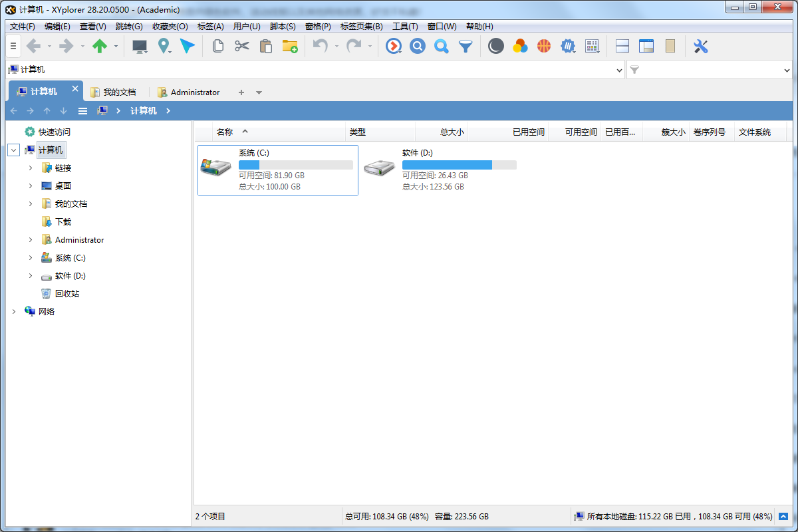The width and height of the screenshot is (798, 532).
Task: Click the clipboard Paste icon
Action: (x=265, y=46)
